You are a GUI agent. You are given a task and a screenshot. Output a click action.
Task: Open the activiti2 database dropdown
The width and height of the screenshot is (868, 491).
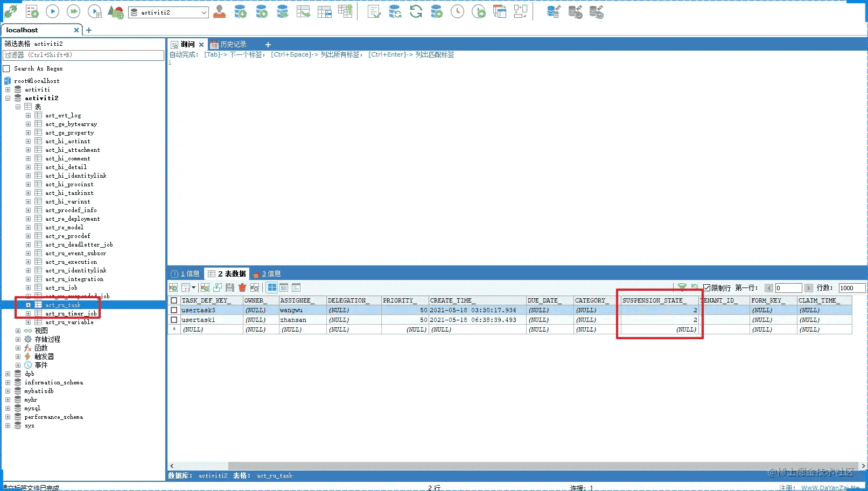click(x=204, y=12)
